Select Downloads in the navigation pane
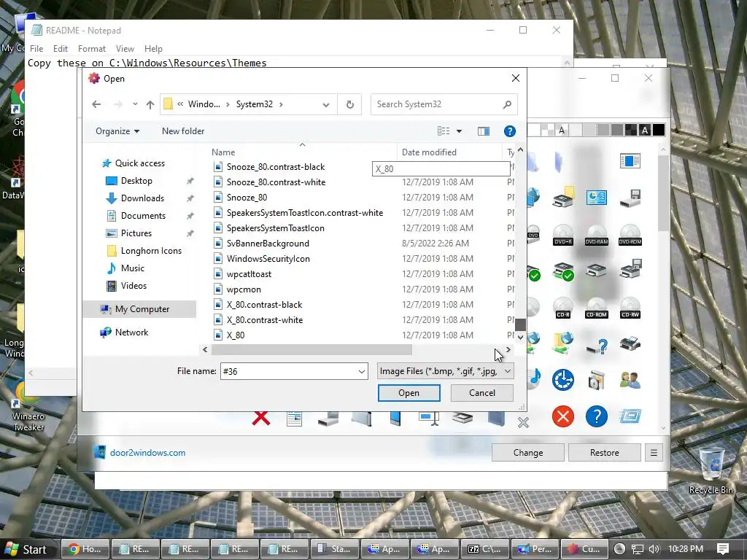The image size is (747, 560). [x=142, y=198]
